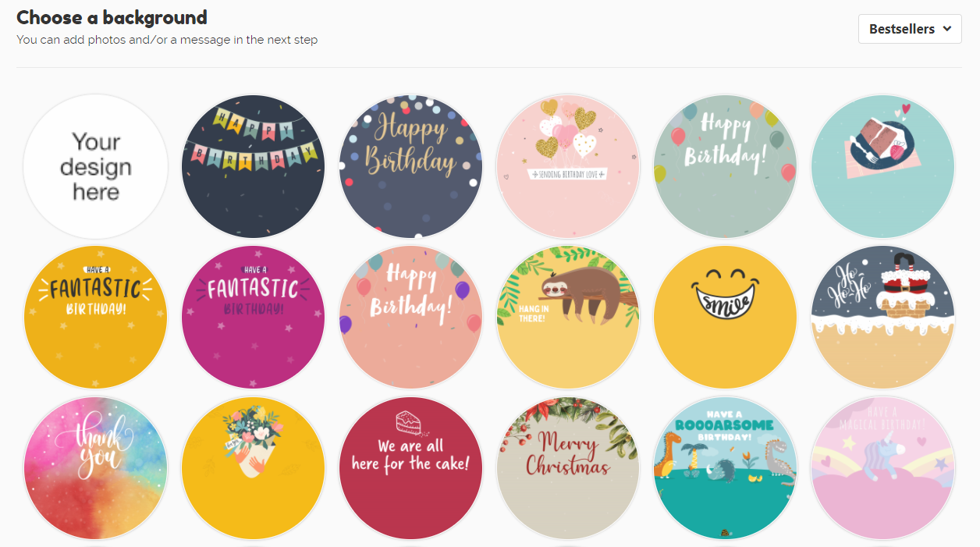Choose the dark navy Happy Birthday bunting background
The width and height of the screenshot is (980, 547).
point(254,166)
